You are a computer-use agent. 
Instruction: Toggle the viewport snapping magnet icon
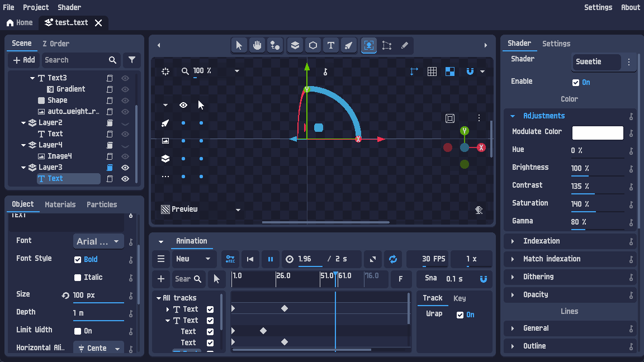point(470,72)
